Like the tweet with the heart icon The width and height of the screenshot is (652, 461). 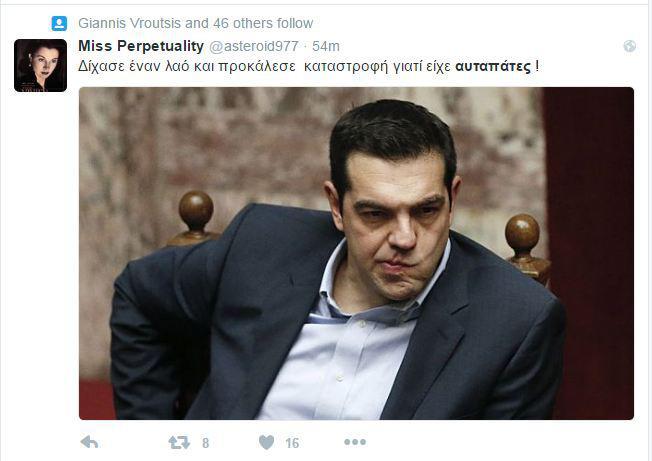point(267,442)
